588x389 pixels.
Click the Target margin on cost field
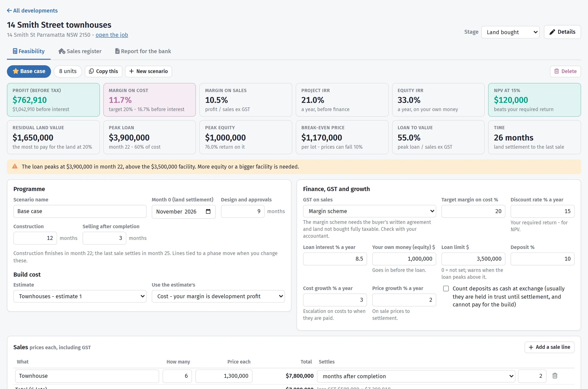point(473,211)
